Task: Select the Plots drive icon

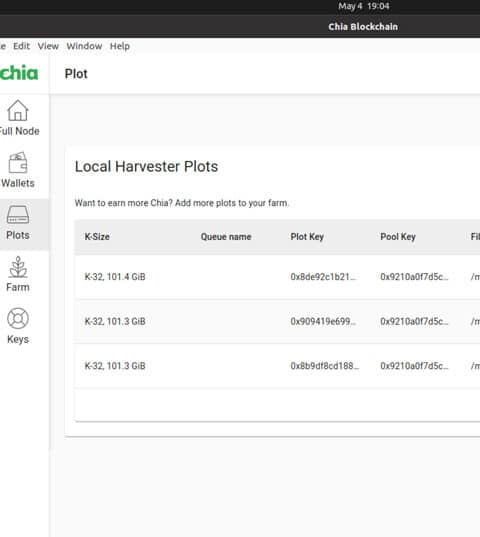Action: (18, 215)
